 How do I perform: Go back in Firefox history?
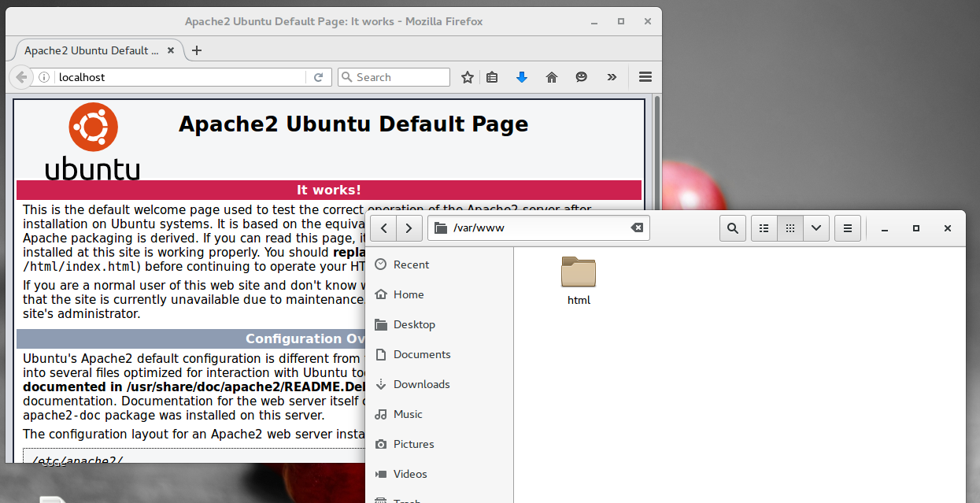(20, 77)
